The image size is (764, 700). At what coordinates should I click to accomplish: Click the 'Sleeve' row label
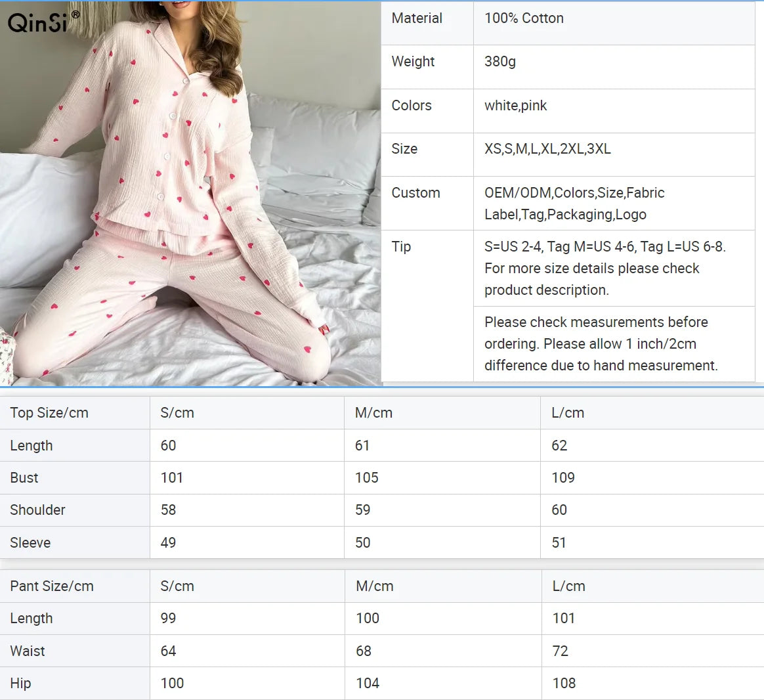pos(30,542)
